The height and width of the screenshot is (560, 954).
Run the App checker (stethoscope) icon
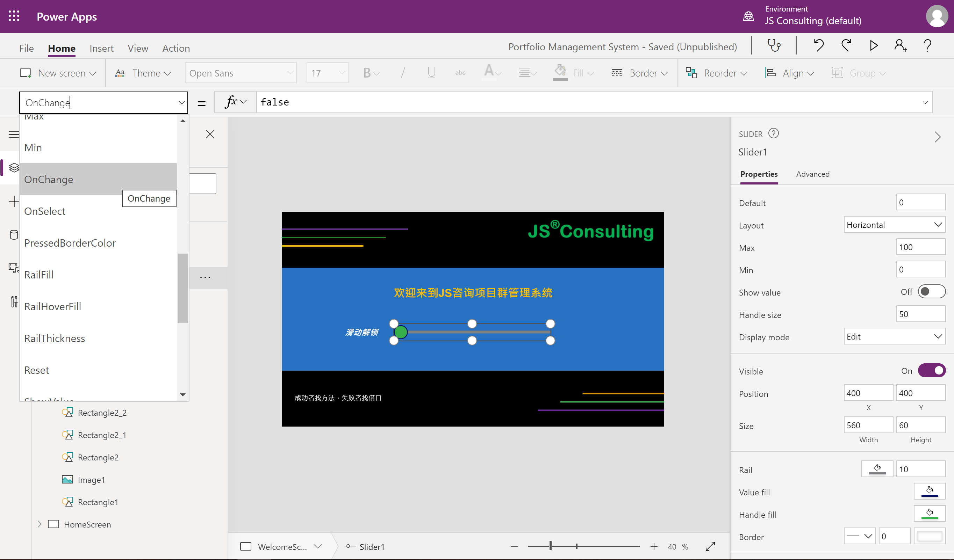[774, 45]
